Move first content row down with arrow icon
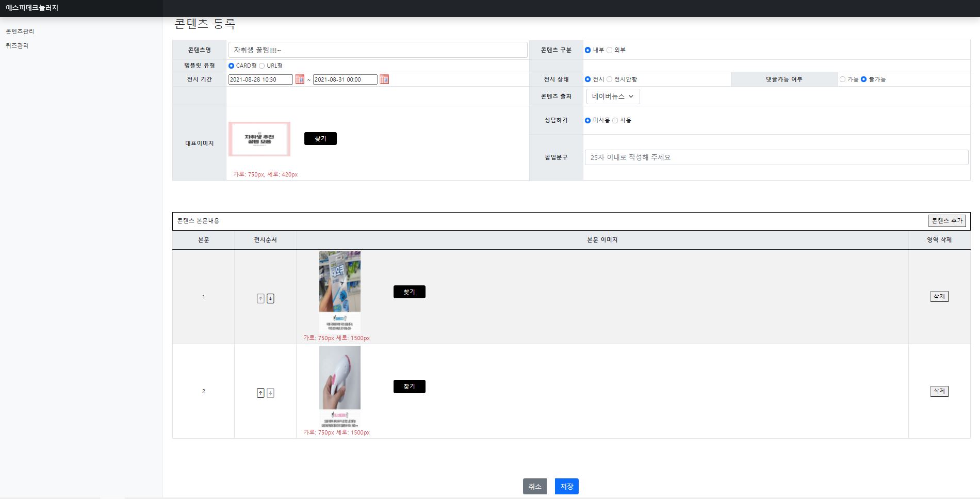Image resolution: width=980 pixels, height=499 pixels. 270,298
